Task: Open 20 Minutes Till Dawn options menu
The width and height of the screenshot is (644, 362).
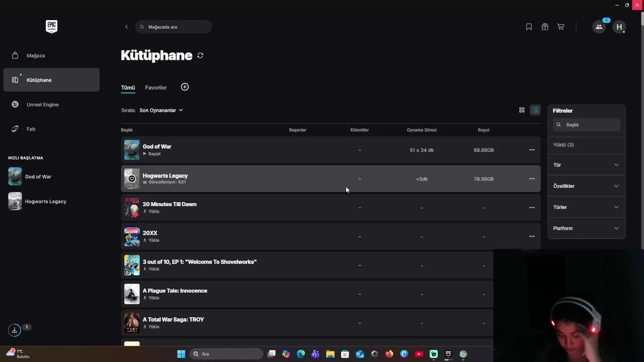Action: click(532, 207)
